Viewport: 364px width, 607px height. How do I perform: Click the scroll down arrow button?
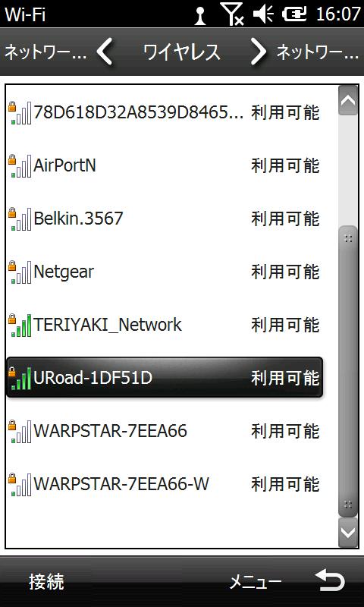[x=348, y=533]
